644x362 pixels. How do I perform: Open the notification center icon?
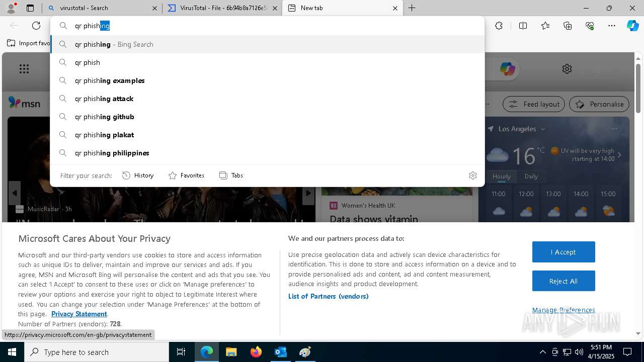(627, 352)
